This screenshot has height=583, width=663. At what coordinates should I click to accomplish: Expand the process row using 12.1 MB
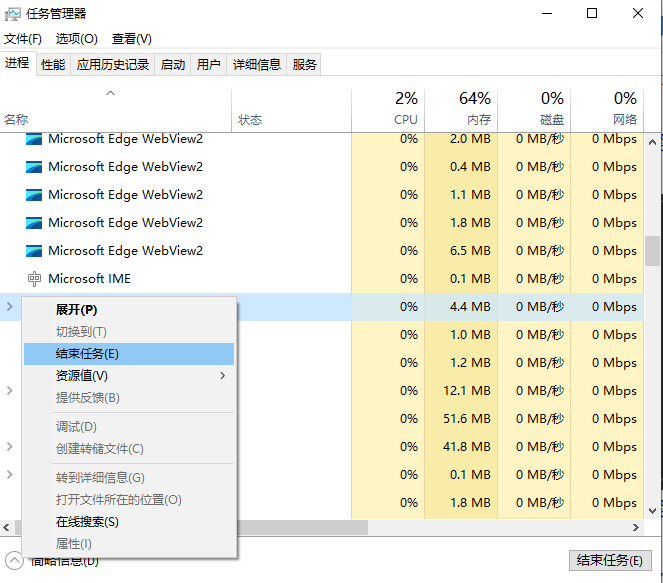[x=10, y=391]
